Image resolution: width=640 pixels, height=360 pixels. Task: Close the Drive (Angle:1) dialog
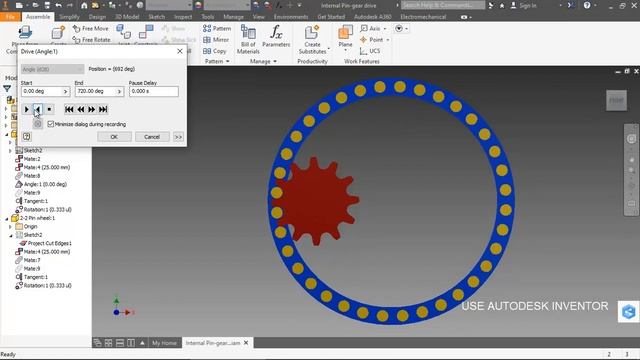180,51
